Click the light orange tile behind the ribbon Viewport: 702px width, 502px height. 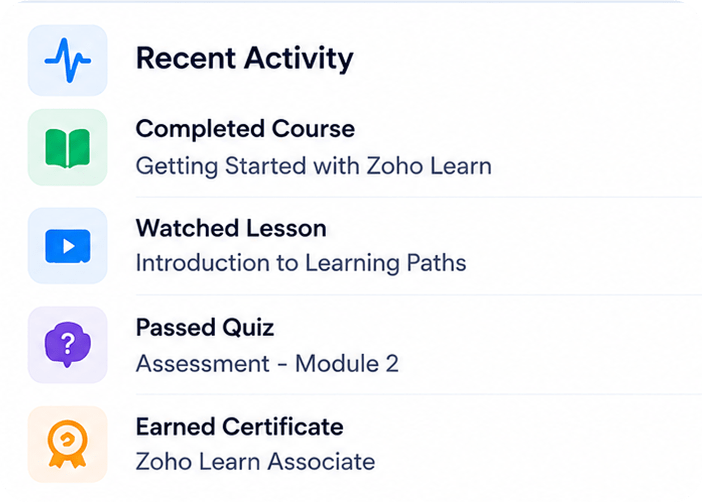(x=68, y=444)
